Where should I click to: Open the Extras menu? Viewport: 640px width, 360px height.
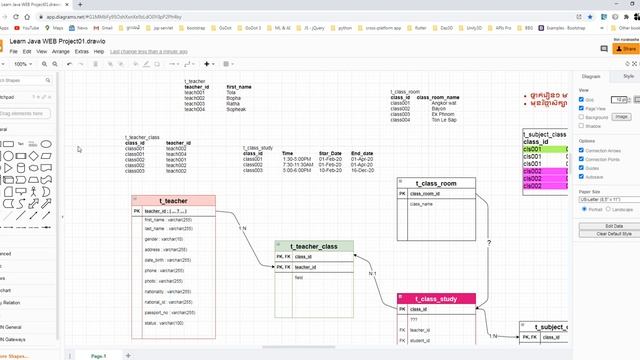(82, 52)
